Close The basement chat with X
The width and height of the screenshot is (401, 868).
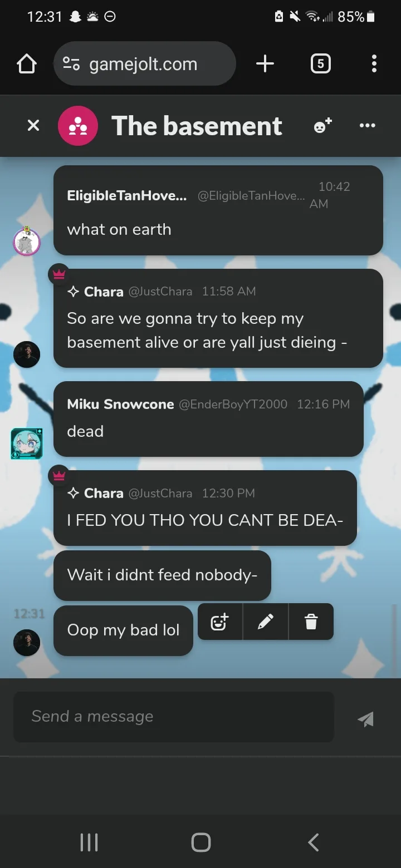[33, 126]
